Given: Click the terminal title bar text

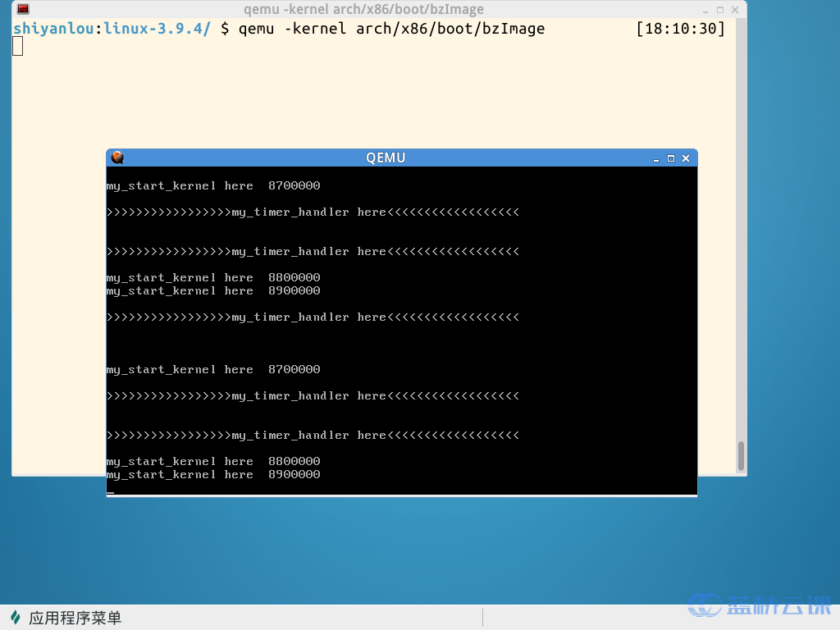Looking at the screenshot, I should 363,10.
